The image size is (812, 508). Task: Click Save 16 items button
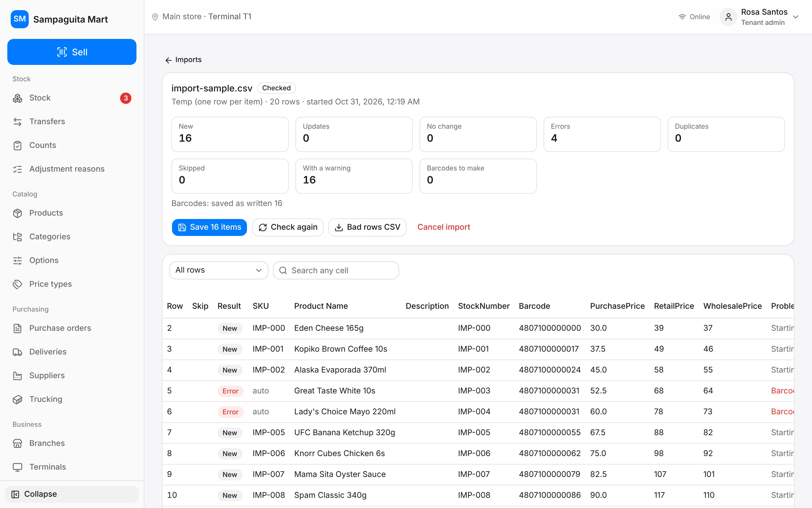209,227
